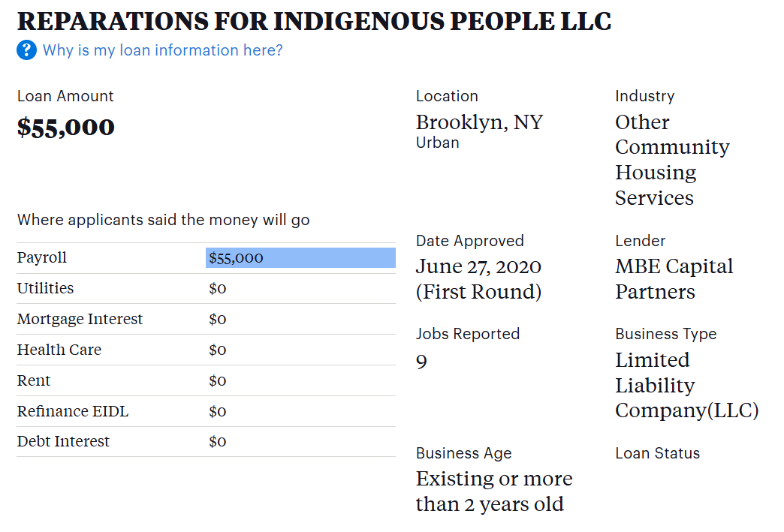Select the blue Payroll amount bar
The height and width of the screenshot is (532, 784).
(x=300, y=258)
